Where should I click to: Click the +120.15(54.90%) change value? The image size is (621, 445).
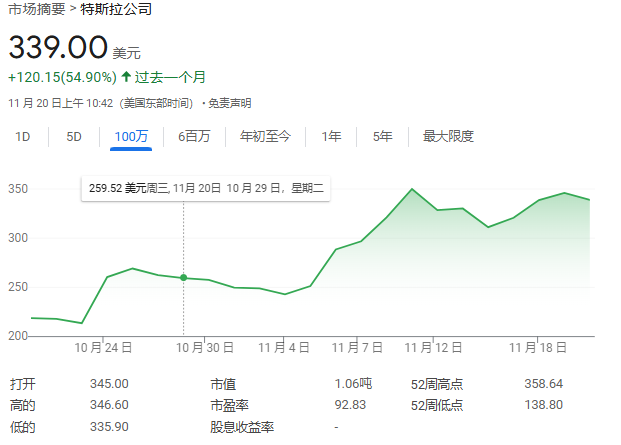[x=63, y=77]
